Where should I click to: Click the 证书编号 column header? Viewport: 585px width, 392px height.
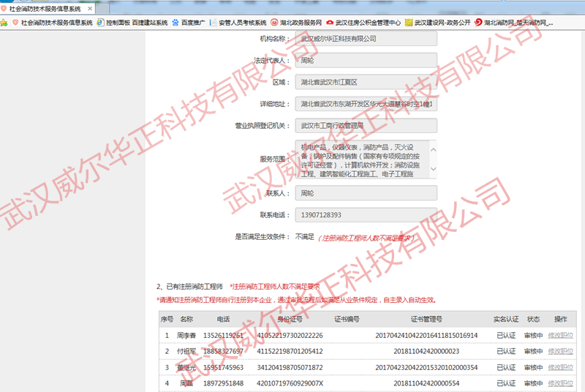coord(347,320)
